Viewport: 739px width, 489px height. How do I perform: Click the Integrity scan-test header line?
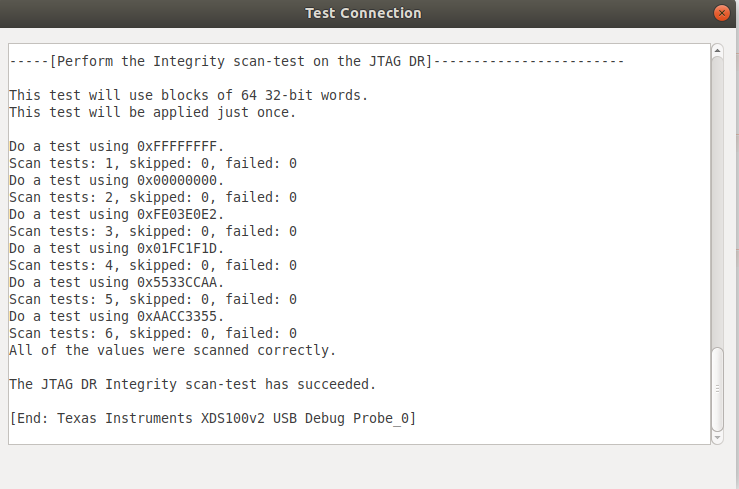tap(316, 62)
